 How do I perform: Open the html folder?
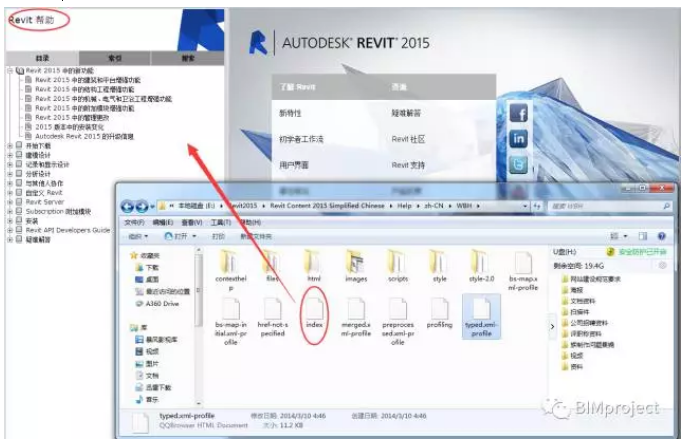(314, 266)
